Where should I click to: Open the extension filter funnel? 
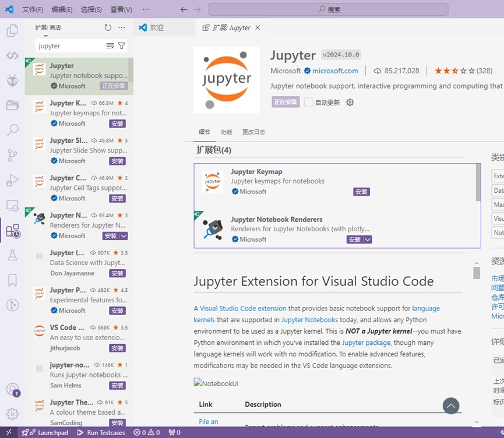point(122,46)
